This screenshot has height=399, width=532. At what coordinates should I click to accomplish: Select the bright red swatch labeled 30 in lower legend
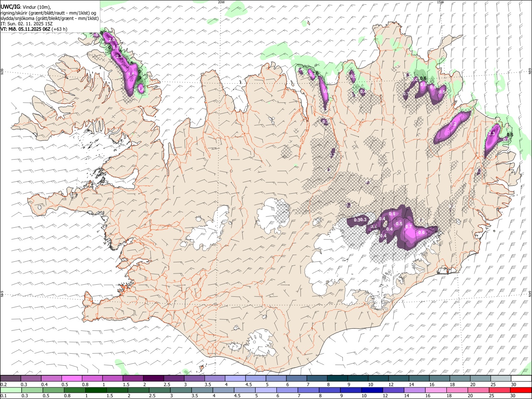tap(520, 390)
